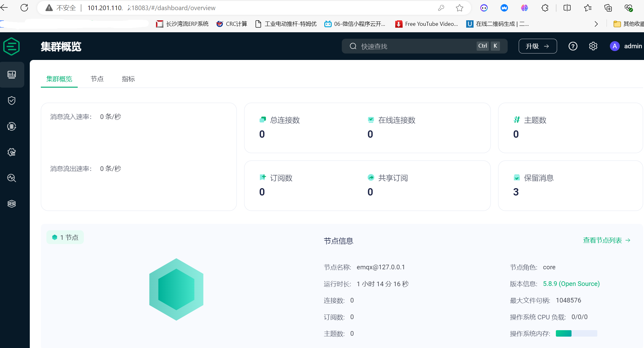
Task: Switch to the 节点 tab
Action: point(97,79)
